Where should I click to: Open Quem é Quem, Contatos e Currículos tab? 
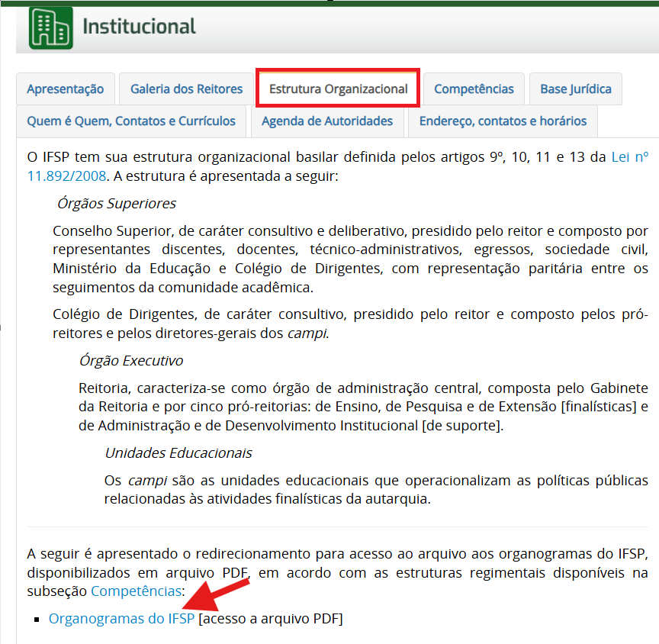(131, 121)
